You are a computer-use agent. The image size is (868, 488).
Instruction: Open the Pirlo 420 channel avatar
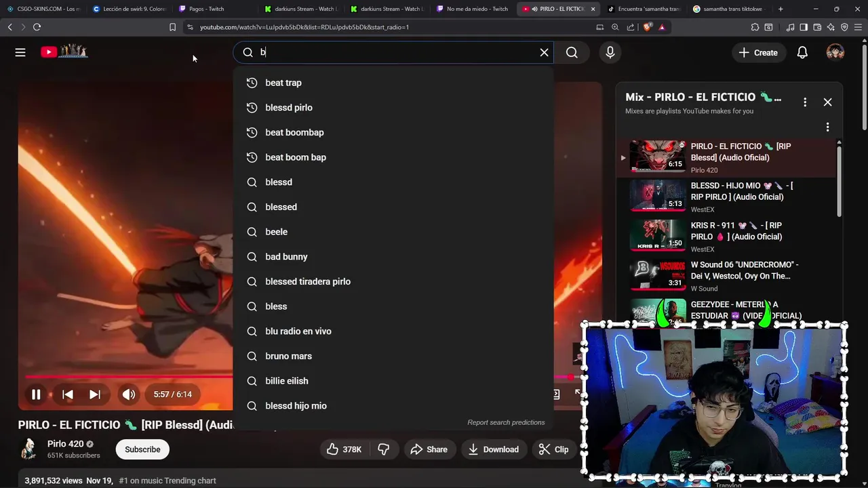[x=28, y=449]
